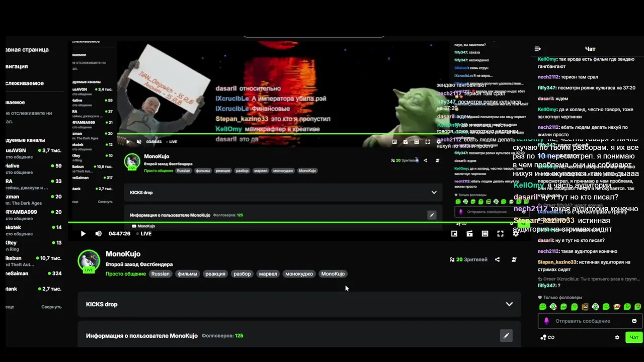Open the main player settings gear
This screenshot has width=644, height=362.
515,233
